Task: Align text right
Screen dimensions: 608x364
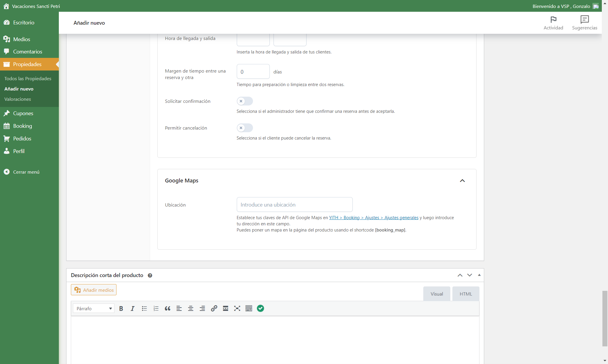Action: pyautogui.click(x=202, y=308)
